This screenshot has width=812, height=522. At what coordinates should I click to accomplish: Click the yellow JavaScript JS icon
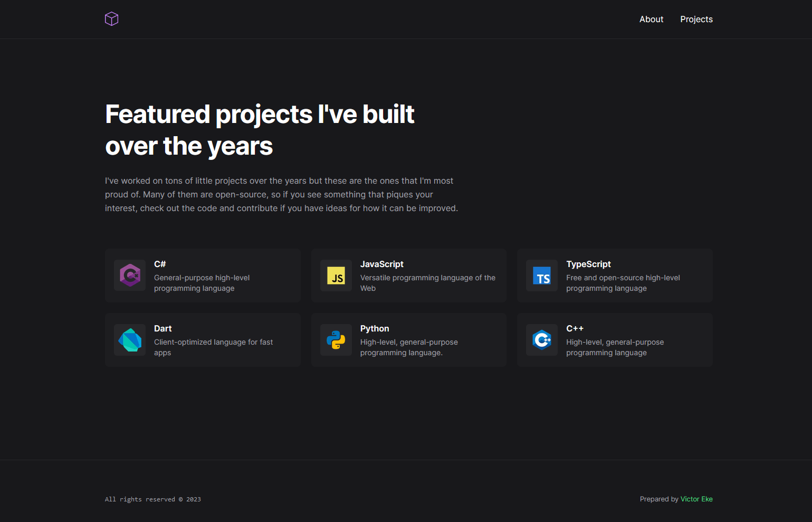point(336,276)
